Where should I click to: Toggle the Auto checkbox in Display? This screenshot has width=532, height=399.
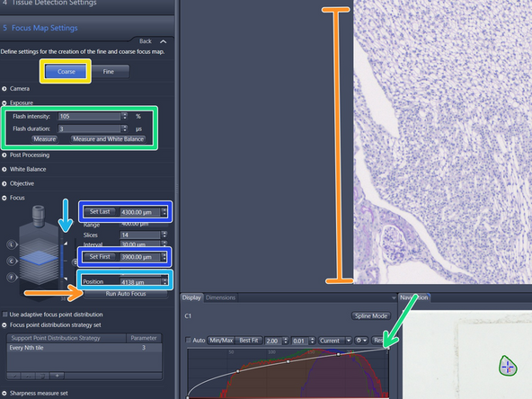coord(188,340)
